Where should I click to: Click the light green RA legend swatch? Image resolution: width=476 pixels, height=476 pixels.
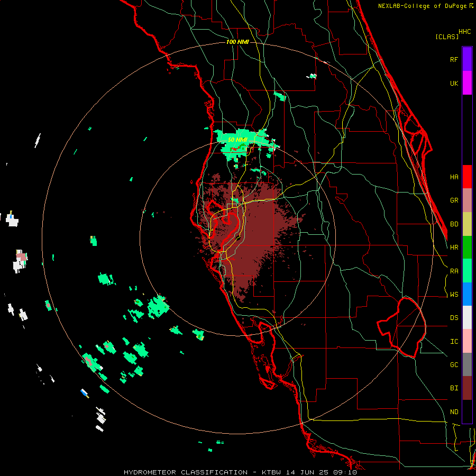coord(467,271)
